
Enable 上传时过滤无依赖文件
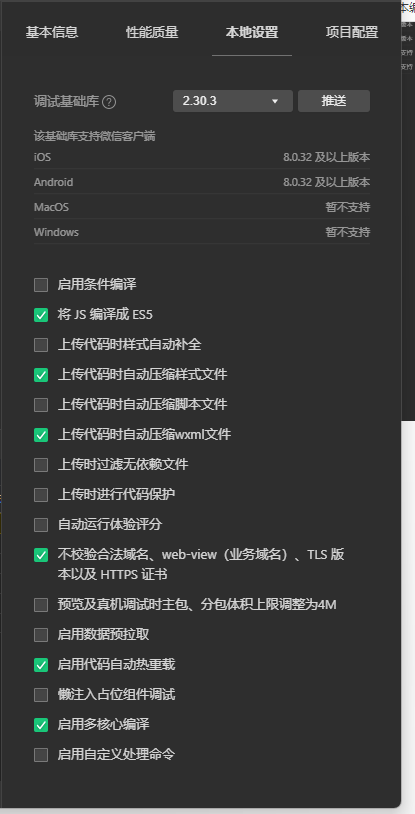[41, 465]
